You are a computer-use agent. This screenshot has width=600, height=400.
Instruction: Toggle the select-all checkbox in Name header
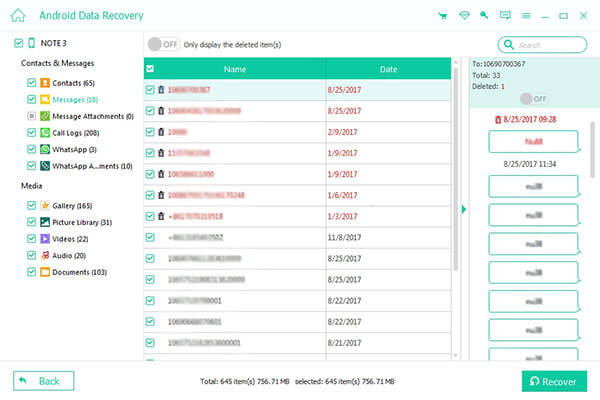[150, 69]
